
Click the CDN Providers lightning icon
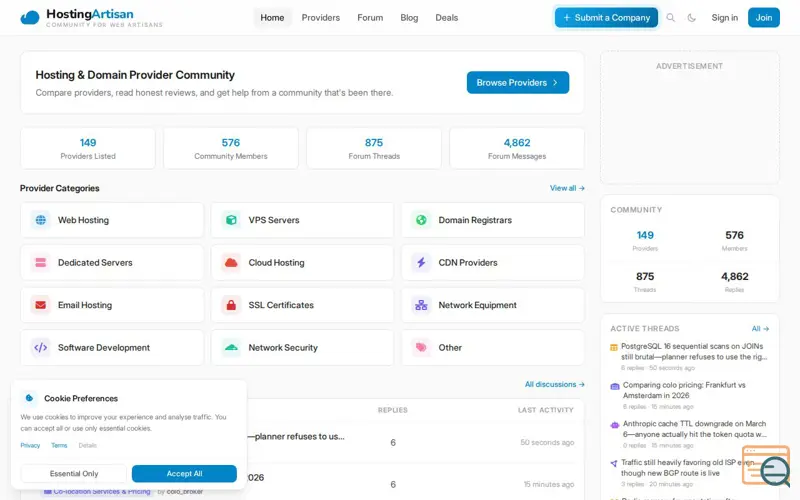(421, 262)
